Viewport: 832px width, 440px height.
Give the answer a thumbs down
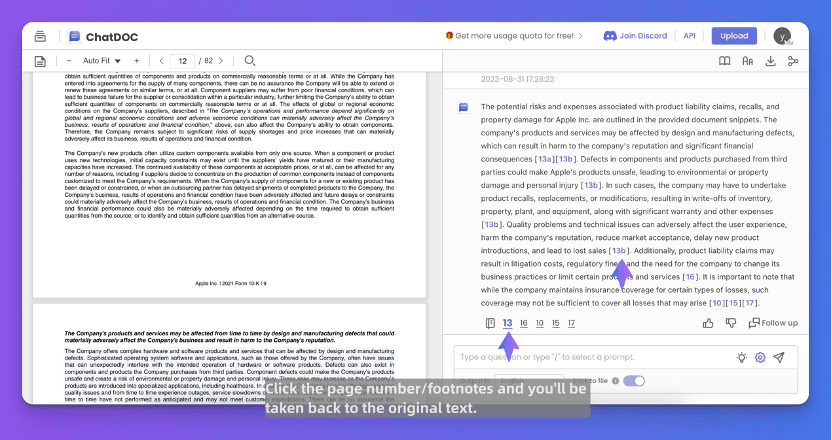731,323
